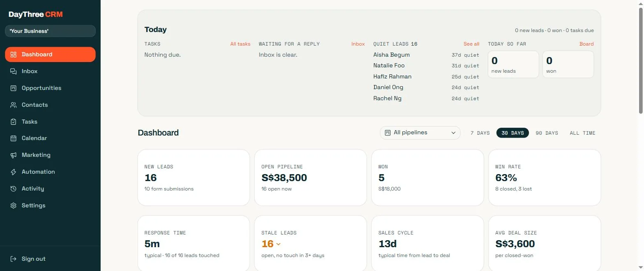This screenshot has width=644, height=271.
Task: Open the Inbox menu item
Action: pos(50,71)
